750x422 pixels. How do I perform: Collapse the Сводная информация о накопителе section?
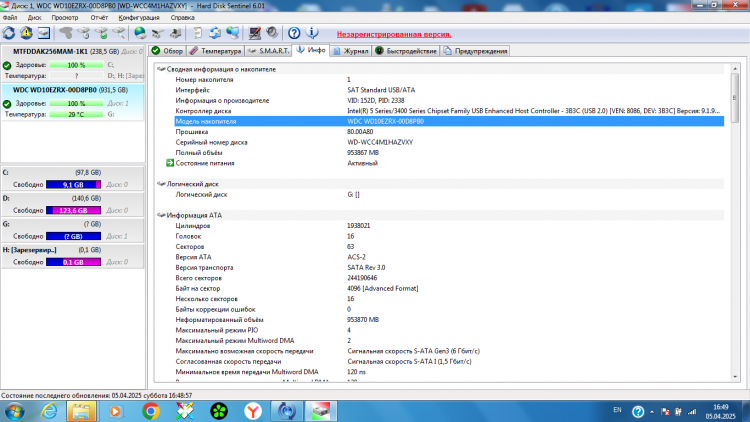tap(161, 69)
